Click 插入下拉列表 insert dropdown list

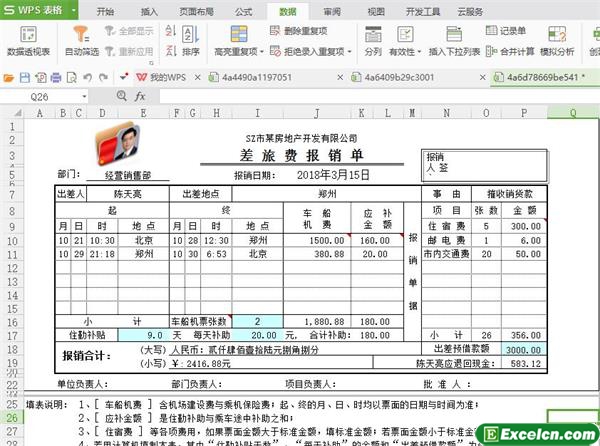pyautogui.click(x=454, y=41)
